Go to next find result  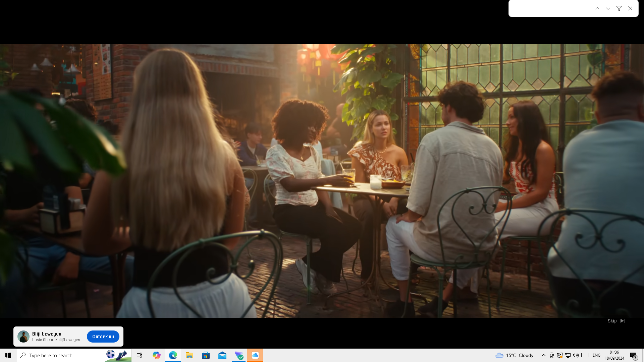[608, 8]
